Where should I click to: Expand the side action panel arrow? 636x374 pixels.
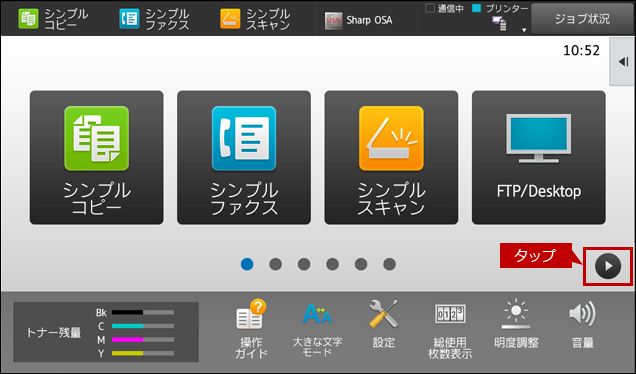tap(623, 62)
